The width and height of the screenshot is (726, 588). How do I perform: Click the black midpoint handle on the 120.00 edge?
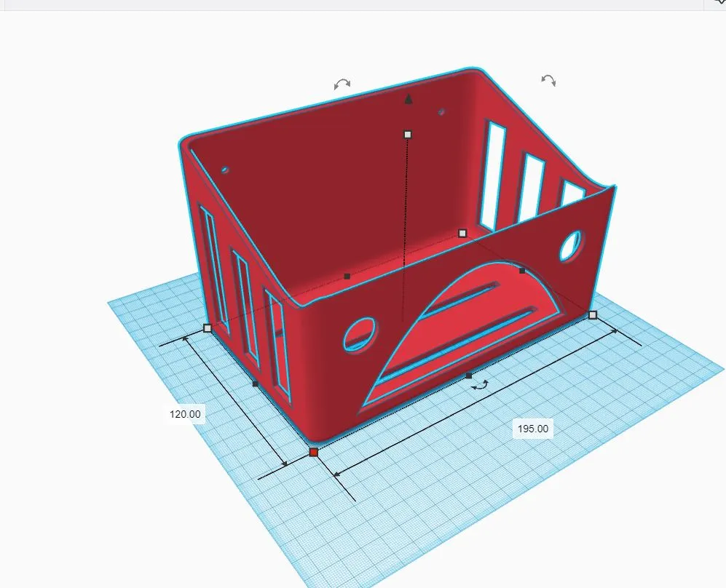tap(256, 384)
